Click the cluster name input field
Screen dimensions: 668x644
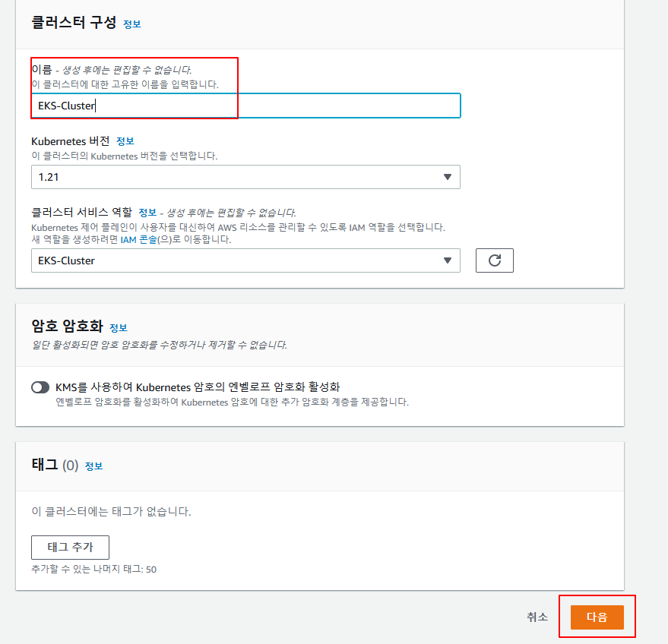pos(245,106)
